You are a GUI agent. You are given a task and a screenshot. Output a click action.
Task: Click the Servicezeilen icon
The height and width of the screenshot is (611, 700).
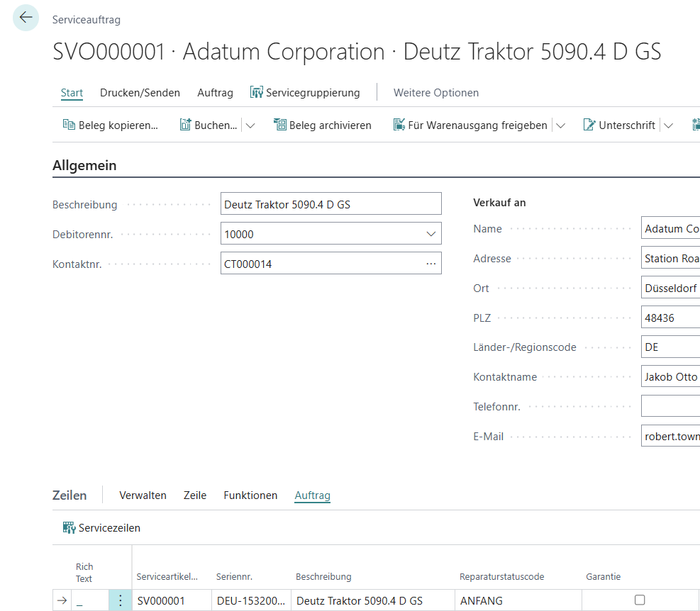tap(69, 527)
